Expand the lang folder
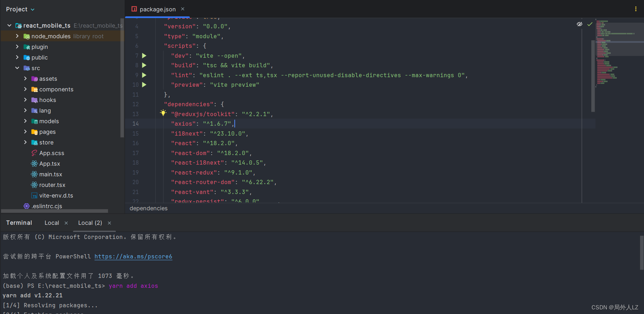Viewport: 644px width, 314px height. click(25, 110)
